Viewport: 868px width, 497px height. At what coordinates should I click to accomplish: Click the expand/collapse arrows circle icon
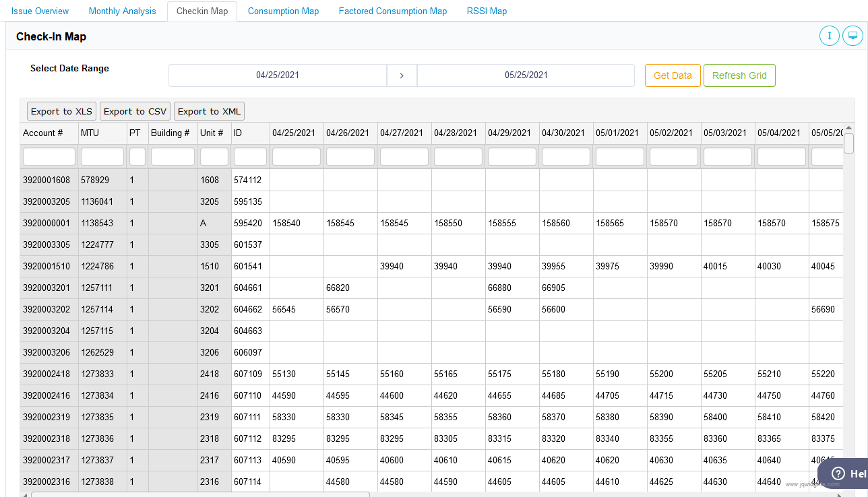coord(830,36)
